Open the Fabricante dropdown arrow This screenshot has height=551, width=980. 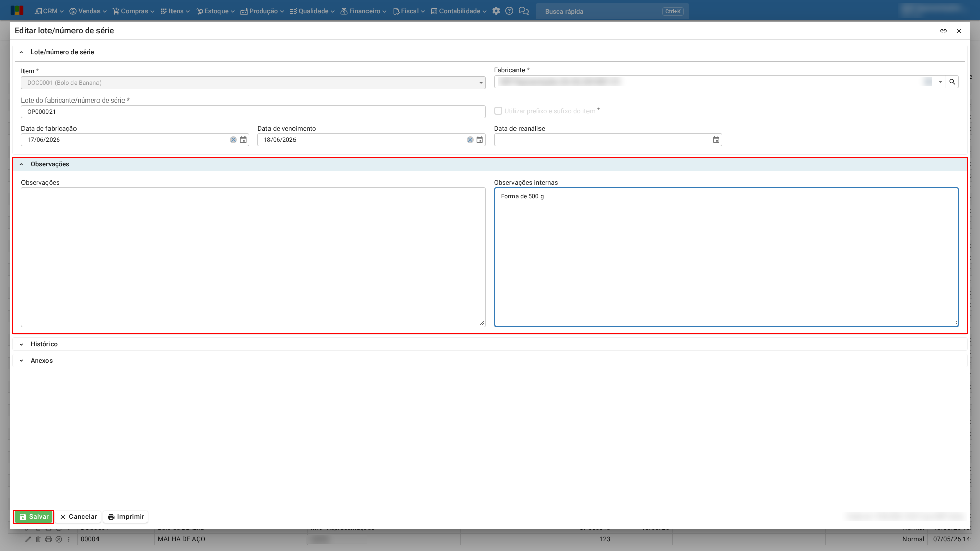click(x=940, y=82)
